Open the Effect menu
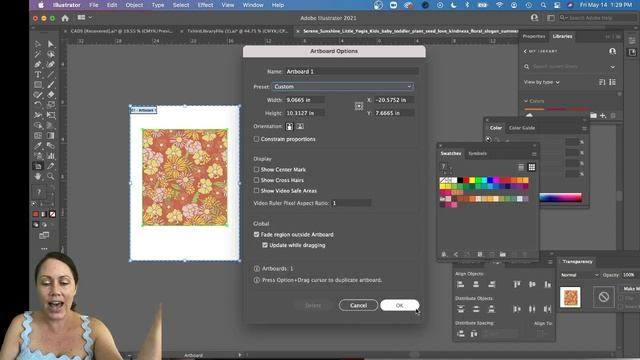Screen dimensions: 640x360 click(x=205, y=5)
